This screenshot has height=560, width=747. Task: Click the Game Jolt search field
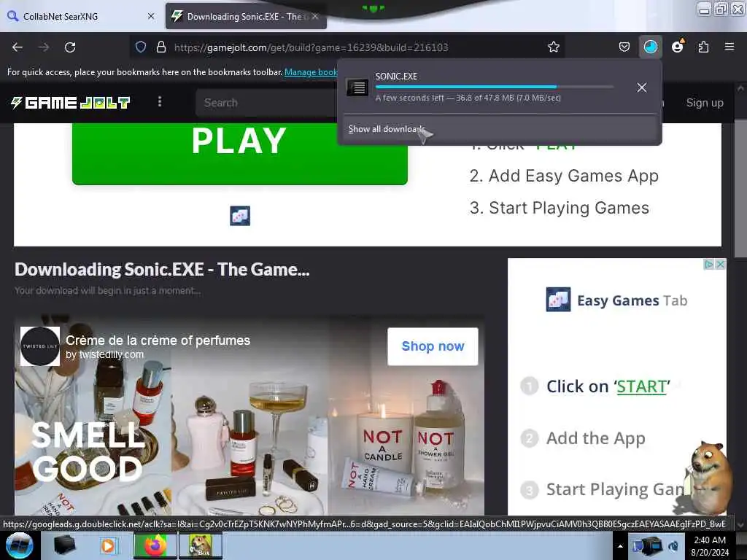coord(267,102)
